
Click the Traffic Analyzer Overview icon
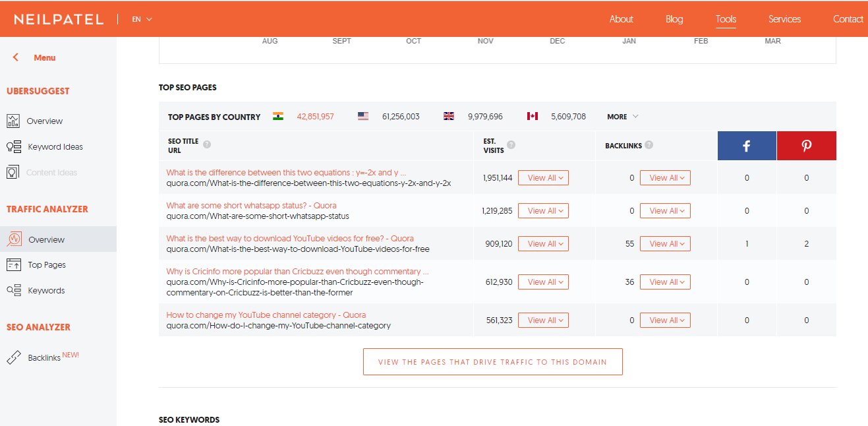(14, 239)
